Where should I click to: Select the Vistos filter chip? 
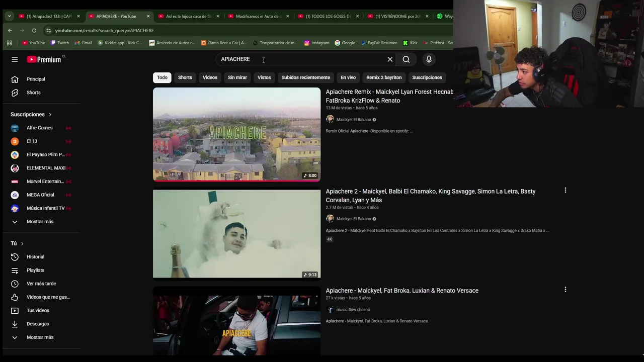coord(264,77)
